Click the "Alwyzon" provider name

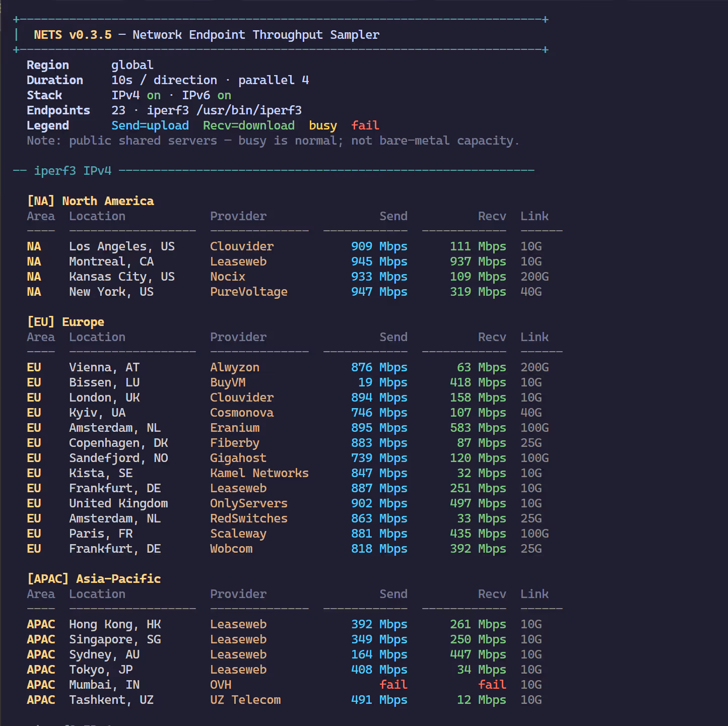tap(235, 367)
